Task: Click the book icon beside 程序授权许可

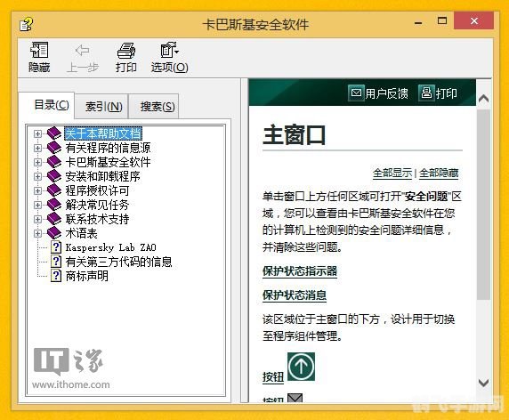Action: point(54,190)
